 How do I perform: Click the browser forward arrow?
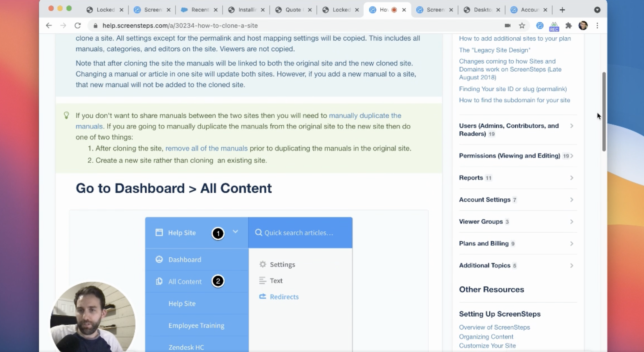point(63,26)
